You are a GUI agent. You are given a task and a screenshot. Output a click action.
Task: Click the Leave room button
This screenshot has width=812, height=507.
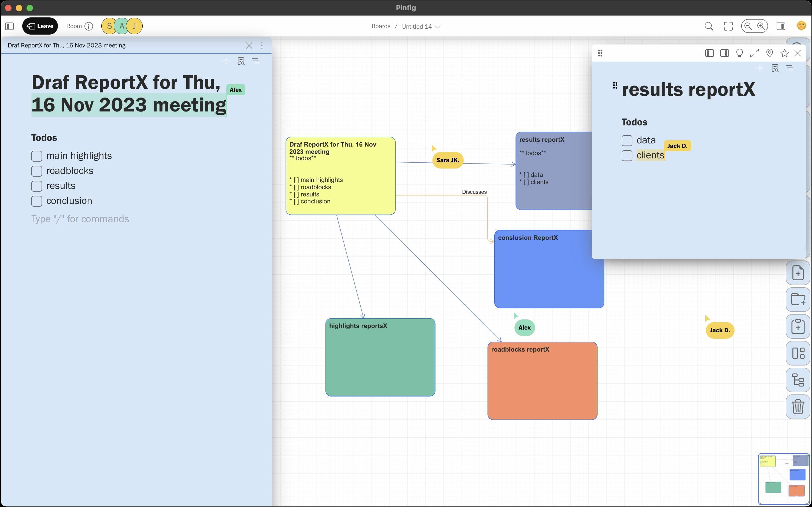pyautogui.click(x=40, y=26)
